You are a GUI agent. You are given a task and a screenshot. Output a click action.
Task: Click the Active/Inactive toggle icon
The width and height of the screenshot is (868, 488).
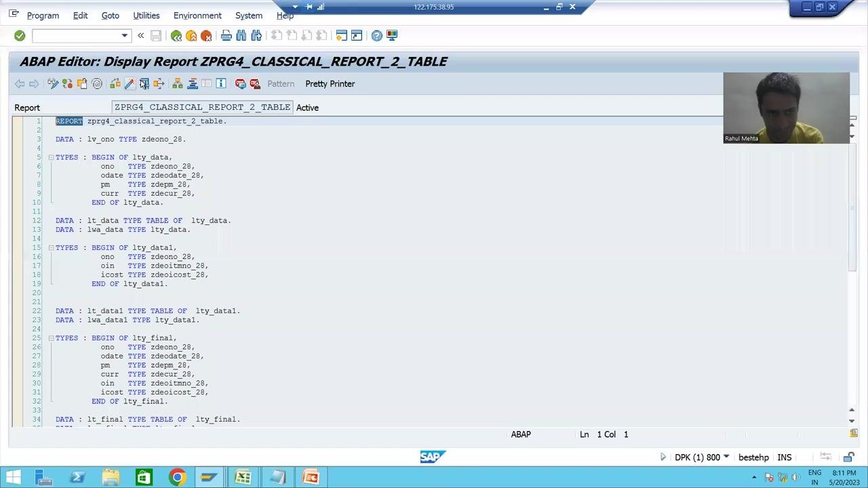67,83
